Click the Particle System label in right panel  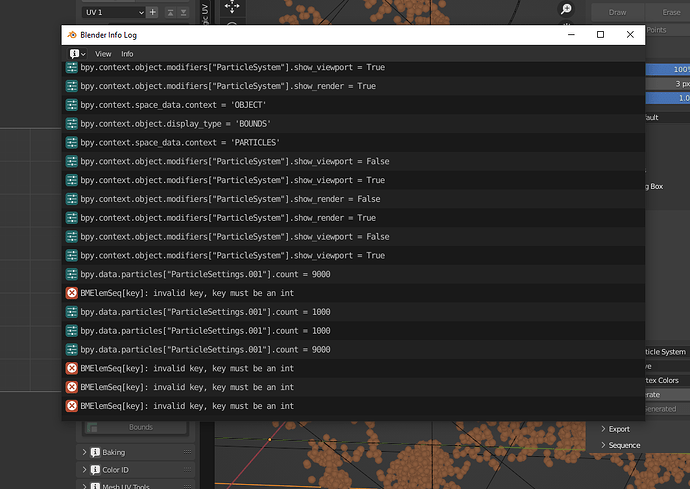665,352
